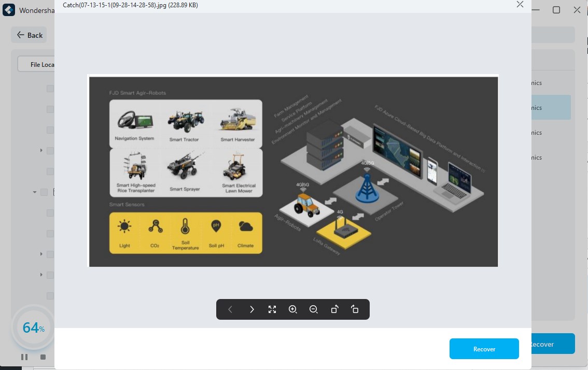Minimize the Wondershare window
Screen dimensions: 588x370
[536, 10]
